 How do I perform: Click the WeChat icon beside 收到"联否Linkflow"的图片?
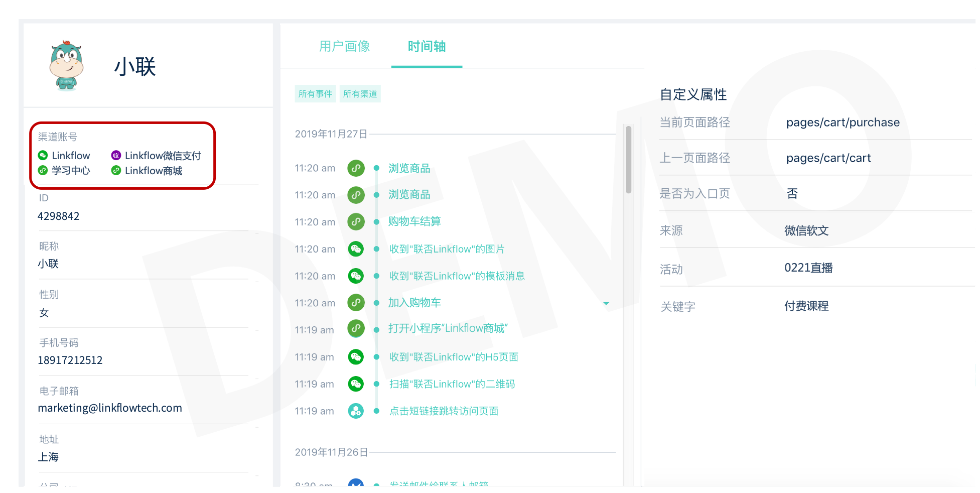(356, 249)
